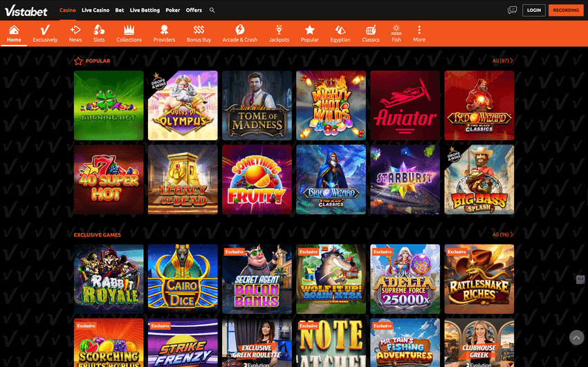Open the 40 Super Hot game
Screen dimensions: 588x367
pyautogui.click(x=109, y=180)
